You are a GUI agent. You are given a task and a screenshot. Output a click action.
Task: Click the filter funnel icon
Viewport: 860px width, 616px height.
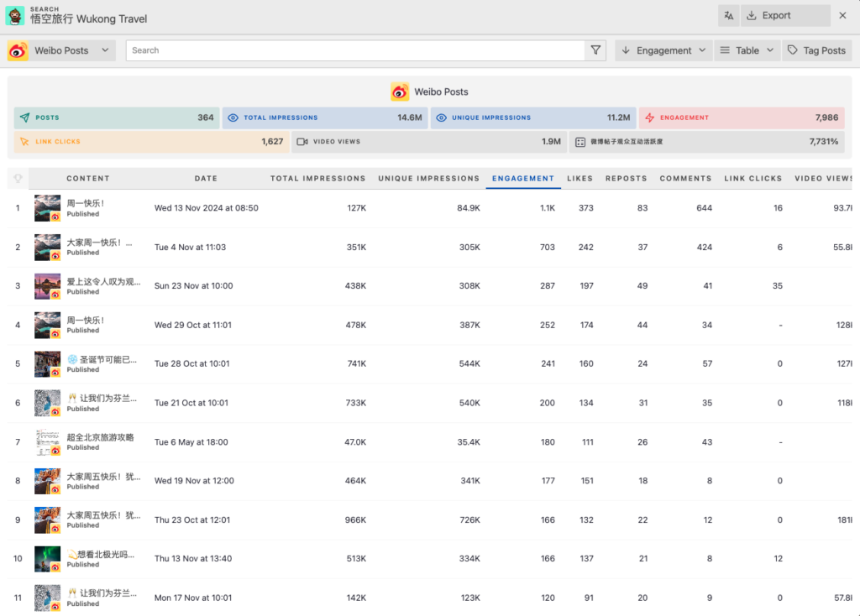tap(595, 50)
